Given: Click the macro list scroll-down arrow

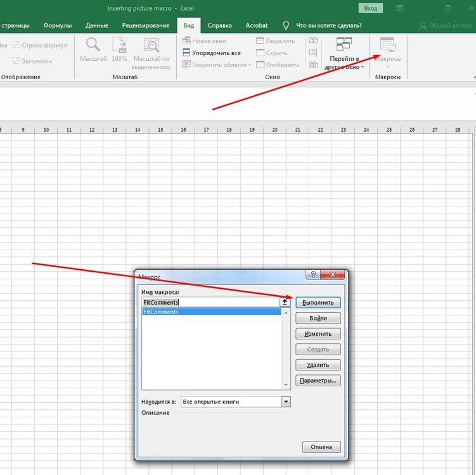Looking at the screenshot, I should click(286, 385).
